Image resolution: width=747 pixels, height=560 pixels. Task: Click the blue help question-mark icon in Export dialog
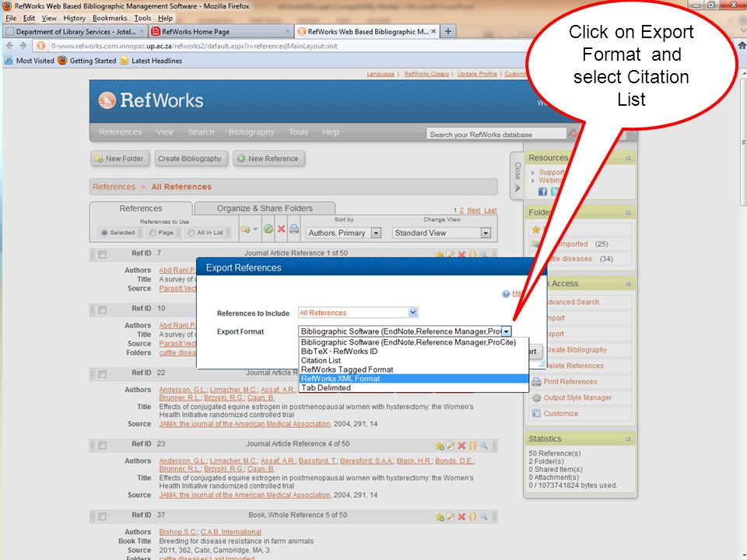pos(506,294)
